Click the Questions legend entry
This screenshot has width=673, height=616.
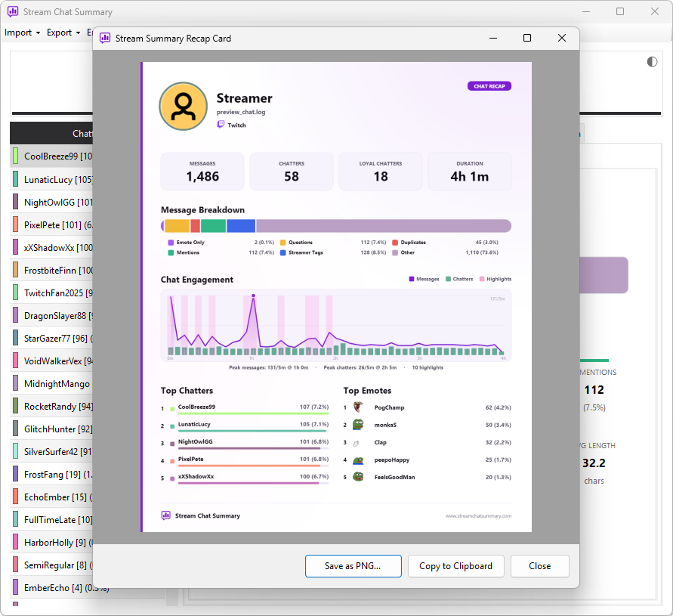(x=296, y=243)
